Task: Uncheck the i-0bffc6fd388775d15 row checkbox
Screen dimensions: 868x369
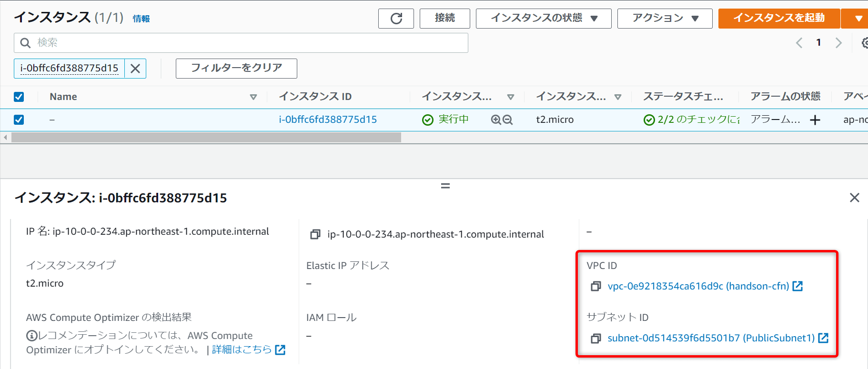Action: (19, 120)
